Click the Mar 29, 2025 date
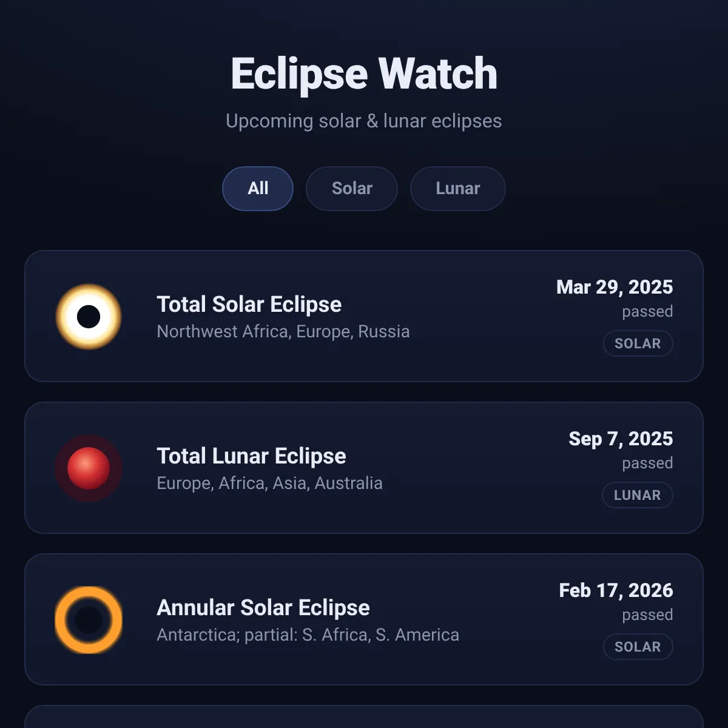 click(x=615, y=287)
